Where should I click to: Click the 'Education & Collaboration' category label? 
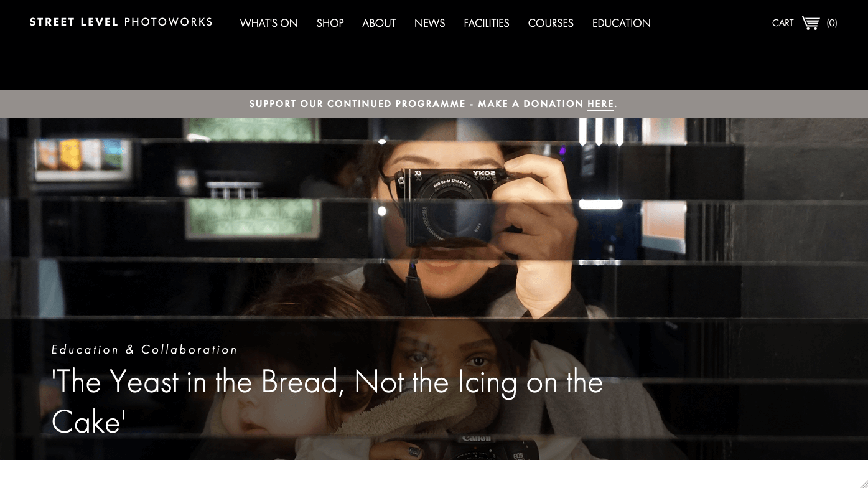click(x=144, y=350)
